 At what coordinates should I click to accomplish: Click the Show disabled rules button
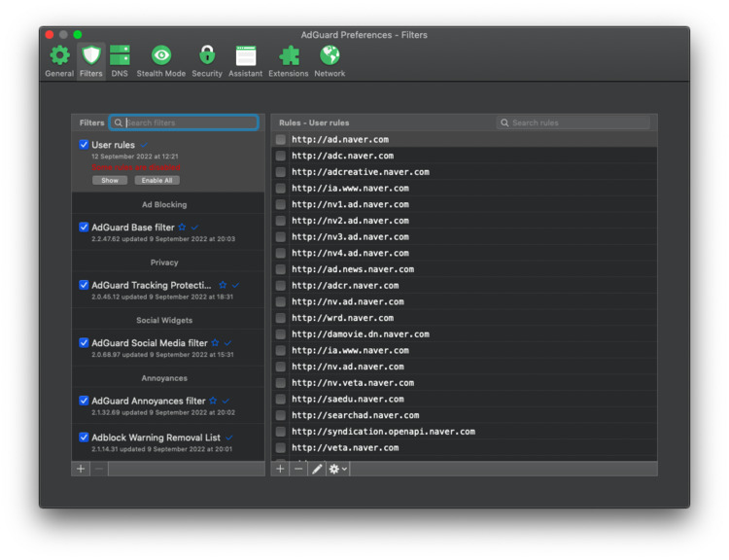tap(110, 181)
